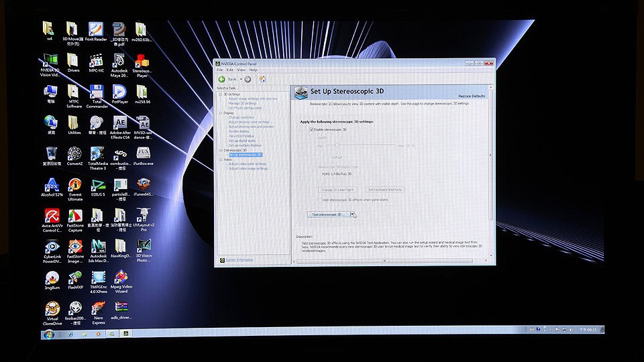644x362 pixels.
Task: Open the Back history dropdown arrow
Action: [241, 79]
